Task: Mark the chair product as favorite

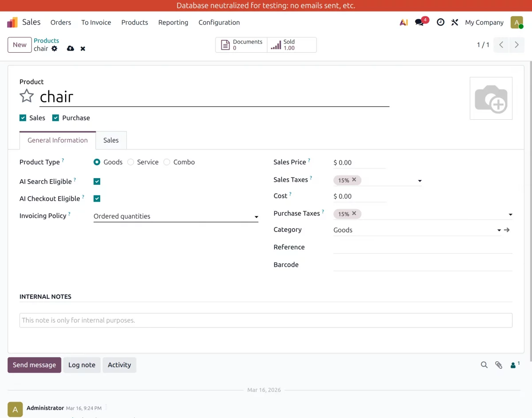Action: coord(27,96)
